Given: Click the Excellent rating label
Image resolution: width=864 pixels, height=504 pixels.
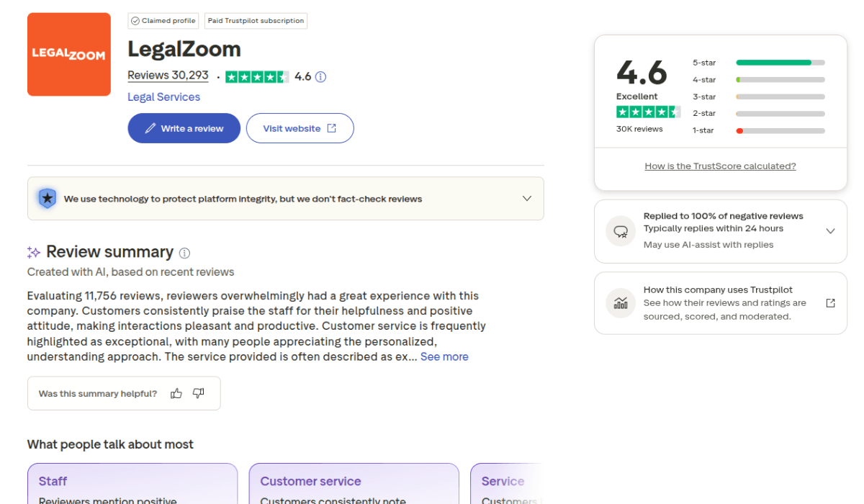Looking at the screenshot, I should (x=637, y=96).
